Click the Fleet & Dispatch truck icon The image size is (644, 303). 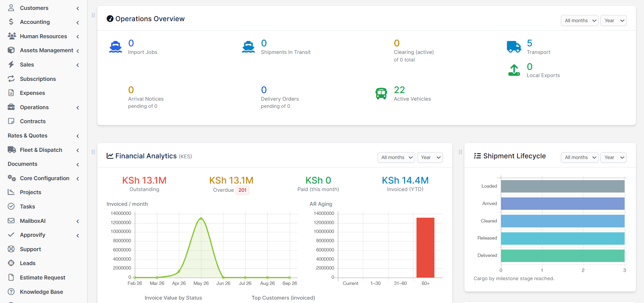pyautogui.click(x=12, y=150)
